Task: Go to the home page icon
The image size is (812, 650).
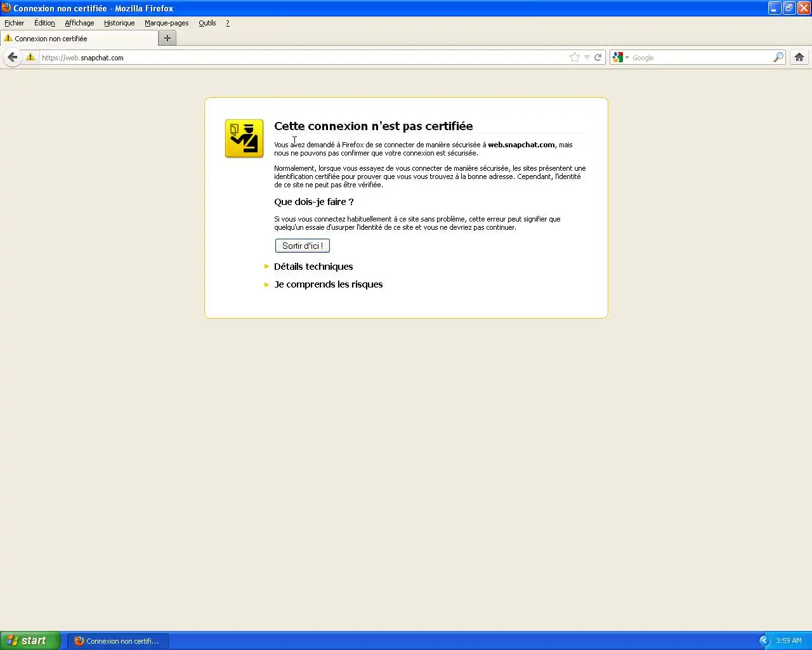Action: pos(799,57)
